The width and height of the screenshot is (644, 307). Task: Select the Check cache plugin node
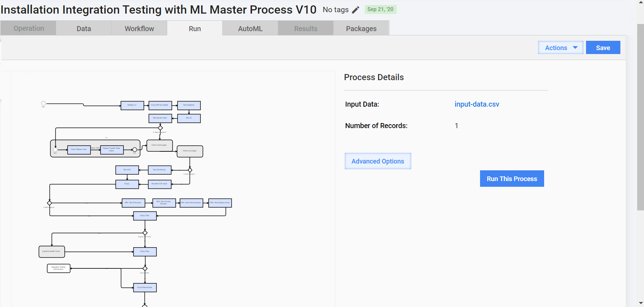(x=160, y=146)
